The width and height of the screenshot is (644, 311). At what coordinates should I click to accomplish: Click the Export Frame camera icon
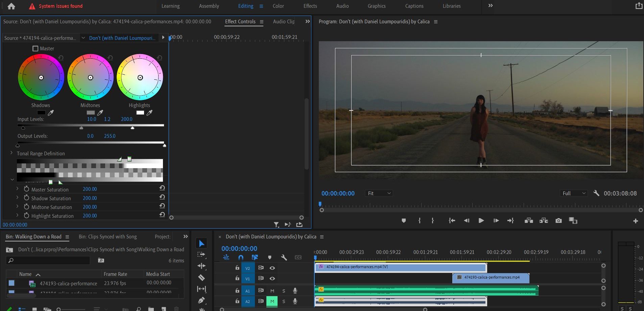[x=558, y=221]
